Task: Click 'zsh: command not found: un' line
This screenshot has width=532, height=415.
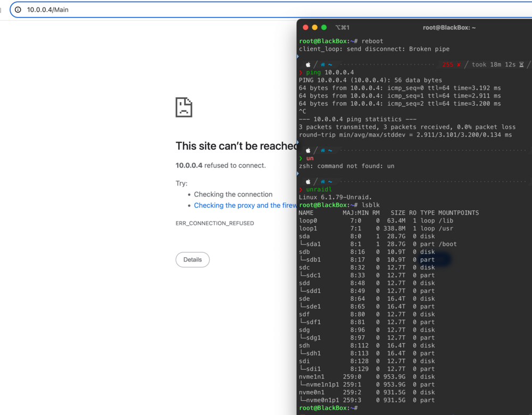Action: (x=346, y=166)
